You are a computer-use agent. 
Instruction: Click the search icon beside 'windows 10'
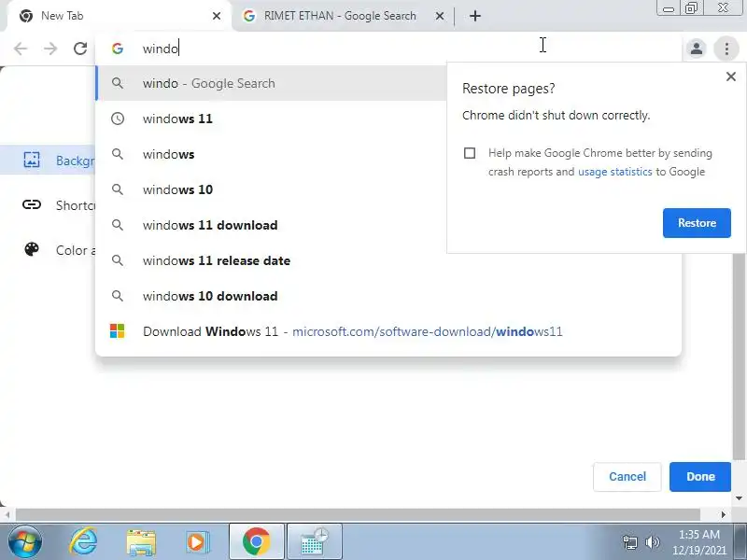point(118,189)
